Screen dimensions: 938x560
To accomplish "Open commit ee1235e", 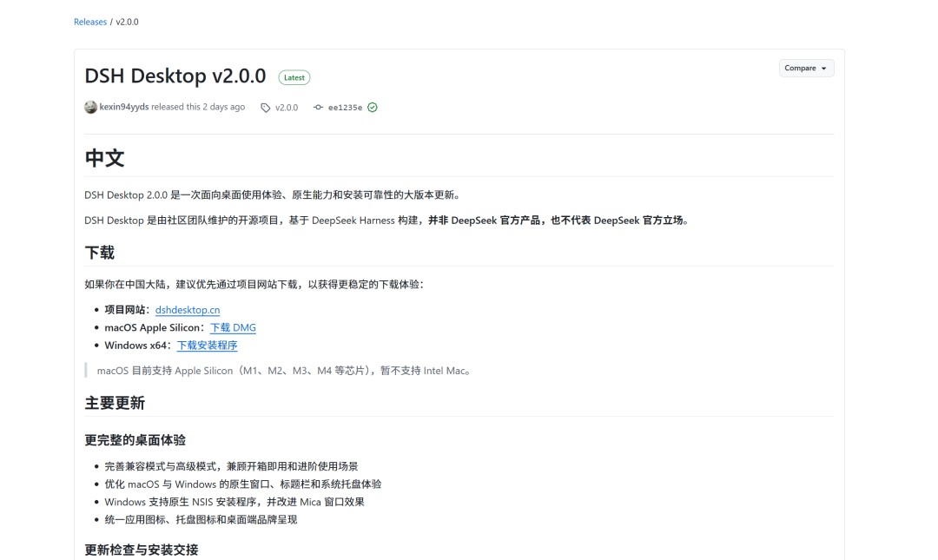I will click(x=345, y=108).
